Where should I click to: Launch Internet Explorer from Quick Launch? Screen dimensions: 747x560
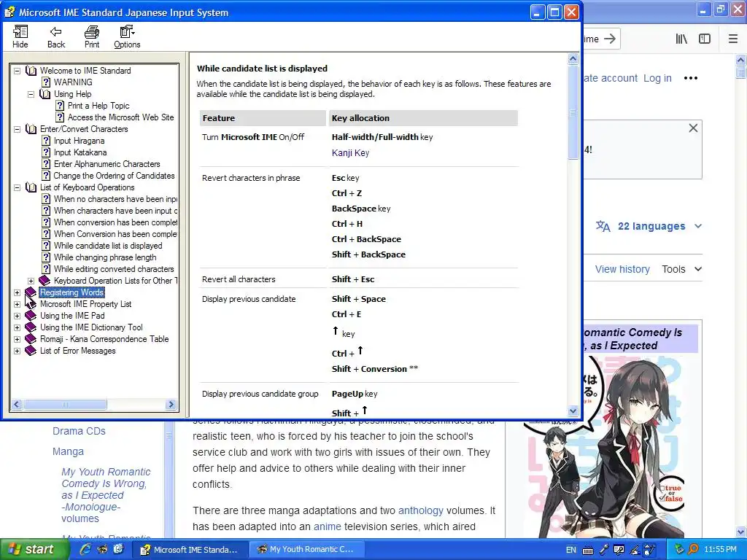click(85, 549)
